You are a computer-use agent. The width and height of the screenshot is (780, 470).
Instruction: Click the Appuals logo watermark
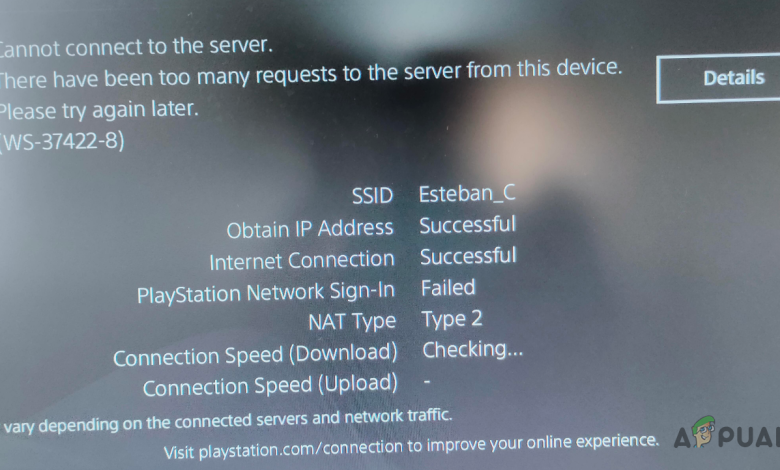tap(727, 434)
